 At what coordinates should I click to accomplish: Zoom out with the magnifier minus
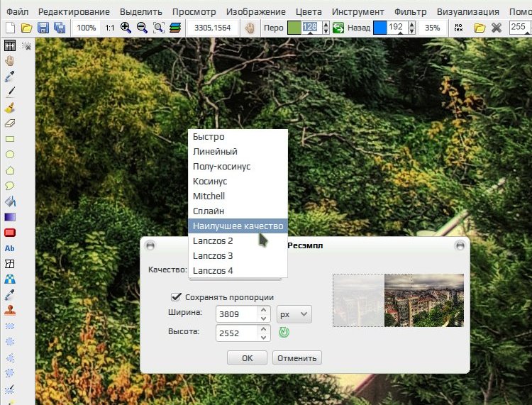tap(142, 28)
